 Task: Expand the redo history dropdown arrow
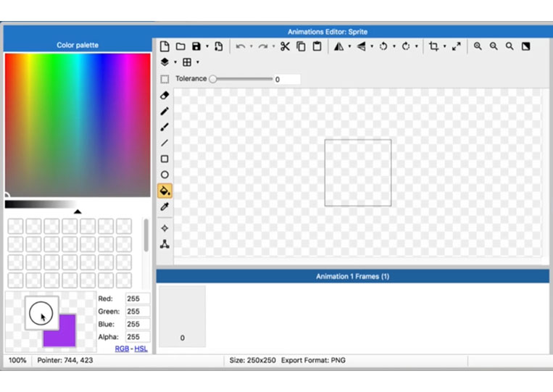273,46
